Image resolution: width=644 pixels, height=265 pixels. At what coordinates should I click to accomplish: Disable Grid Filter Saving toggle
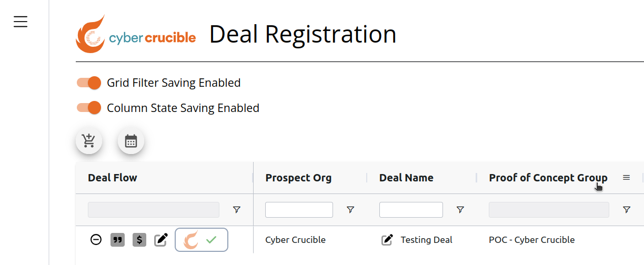(x=89, y=83)
